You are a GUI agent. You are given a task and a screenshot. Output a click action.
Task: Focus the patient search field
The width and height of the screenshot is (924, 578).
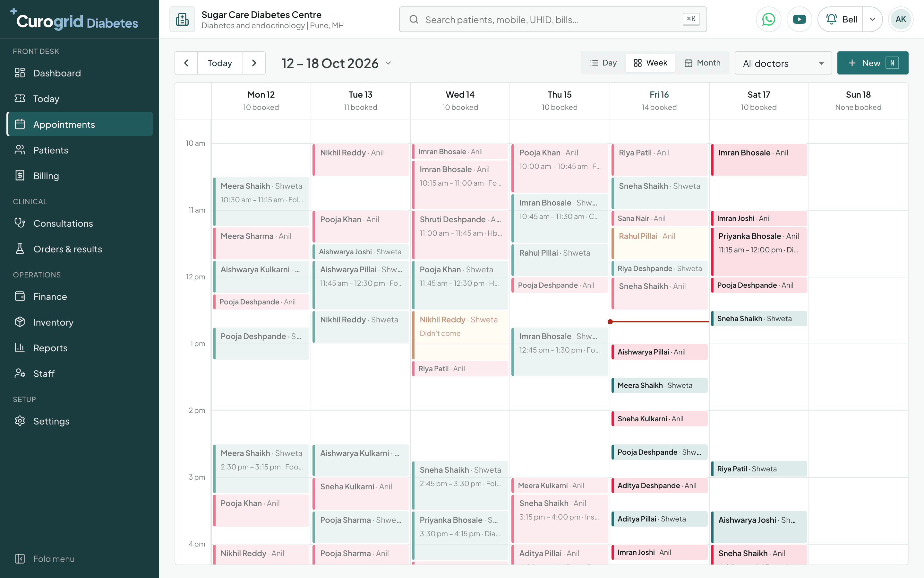[552, 19]
